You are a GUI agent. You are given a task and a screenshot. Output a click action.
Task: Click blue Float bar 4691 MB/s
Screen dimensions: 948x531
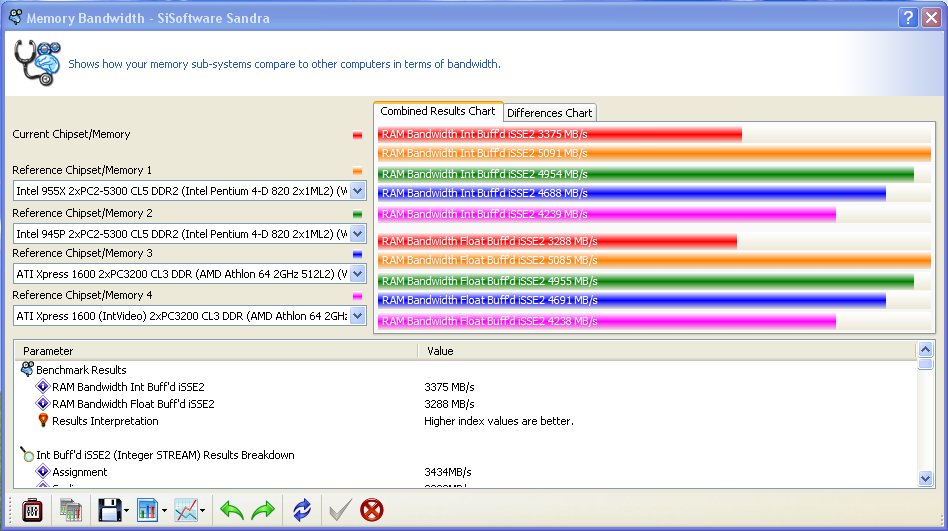tap(632, 301)
